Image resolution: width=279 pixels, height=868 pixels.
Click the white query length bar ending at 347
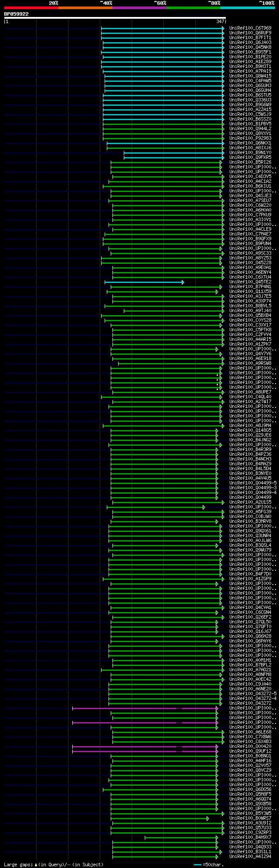click(x=115, y=18)
